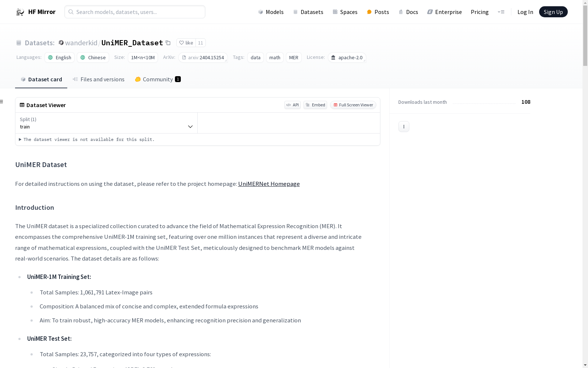Click the Dataset Viewer title
Viewport: 588px width, 368px height.
[46, 105]
